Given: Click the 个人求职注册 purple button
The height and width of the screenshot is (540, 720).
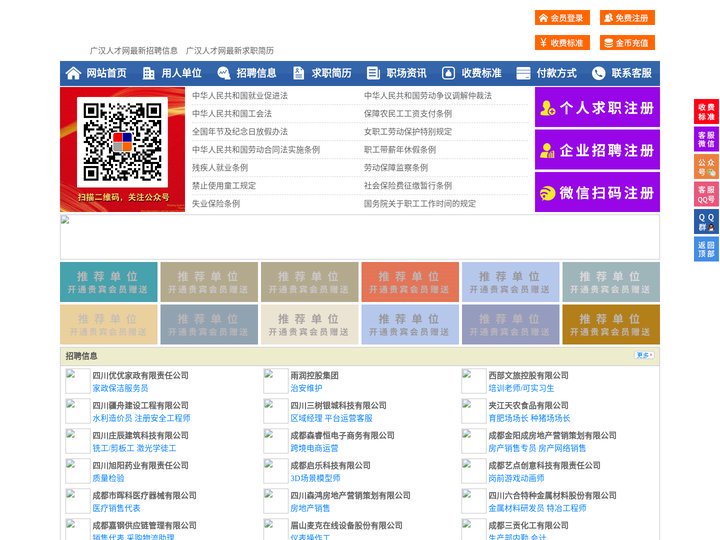Looking at the screenshot, I should 597,107.
